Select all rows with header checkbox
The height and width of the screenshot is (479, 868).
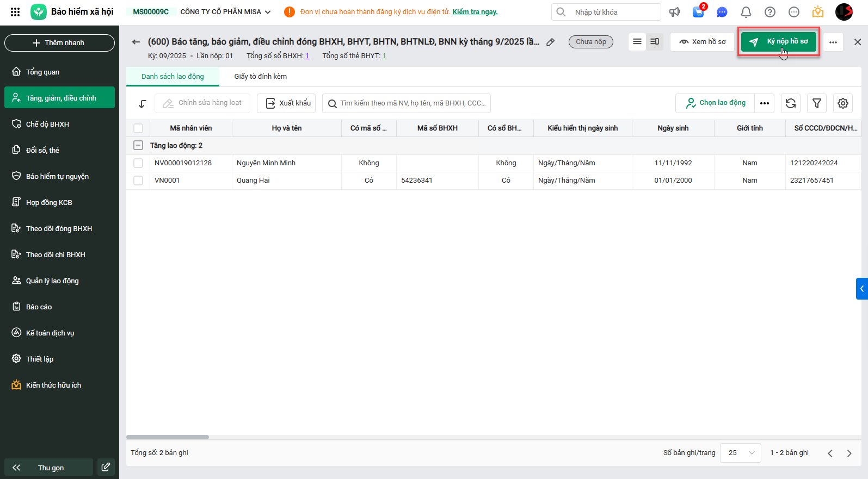[x=138, y=128]
